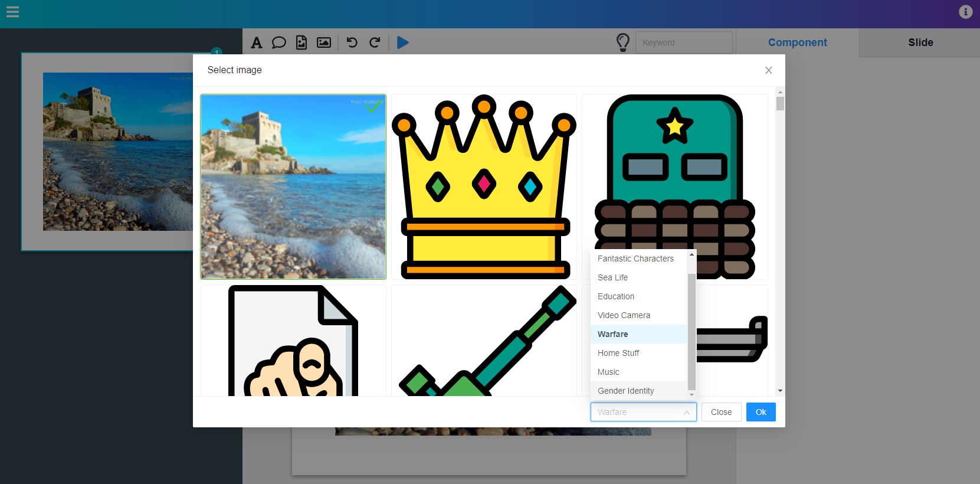
Task: Click the Close button in dialog
Action: (721, 412)
